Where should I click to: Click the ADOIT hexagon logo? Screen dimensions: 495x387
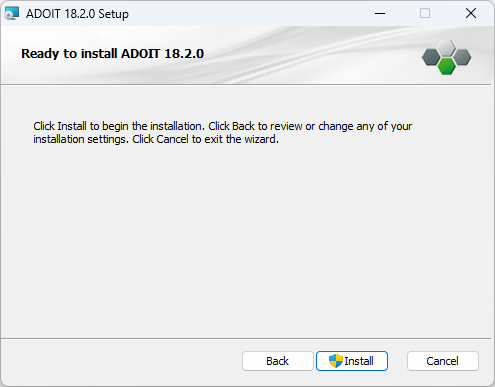click(x=446, y=57)
